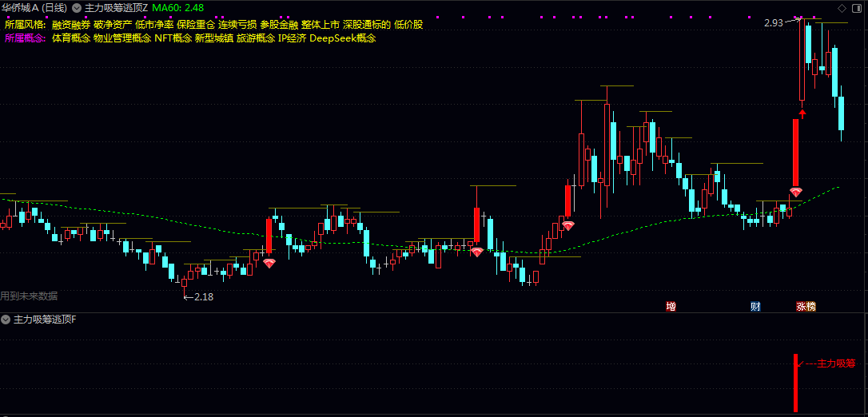Screen dimensions: 868x417
Task: Click the gem marker under the tallest red candle
Action: [795, 192]
